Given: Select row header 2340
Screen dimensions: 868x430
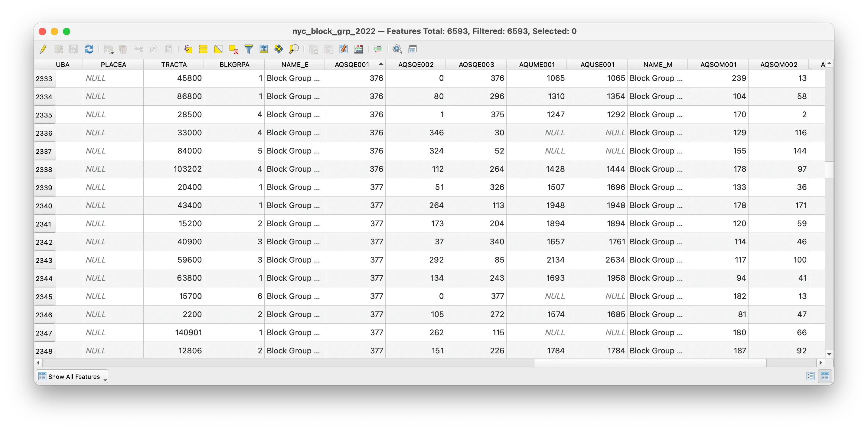Looking at the screenshot, I should 44,206.
